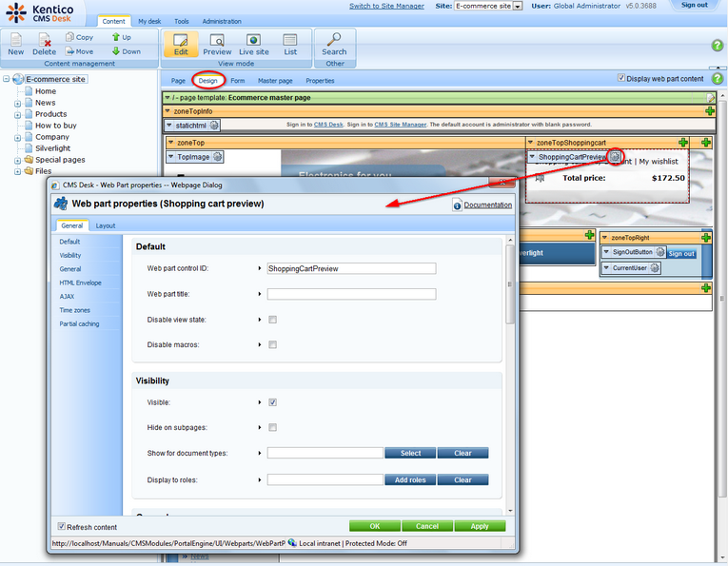Open the Search tool
Screen dimensions: 728x566
[334, 45]
